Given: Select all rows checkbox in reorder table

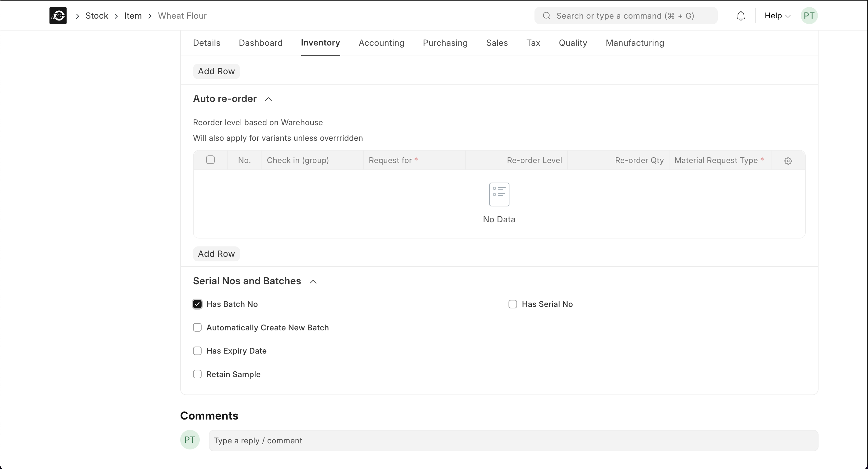Looking at the screenshot, I should [x=210, y=160].
